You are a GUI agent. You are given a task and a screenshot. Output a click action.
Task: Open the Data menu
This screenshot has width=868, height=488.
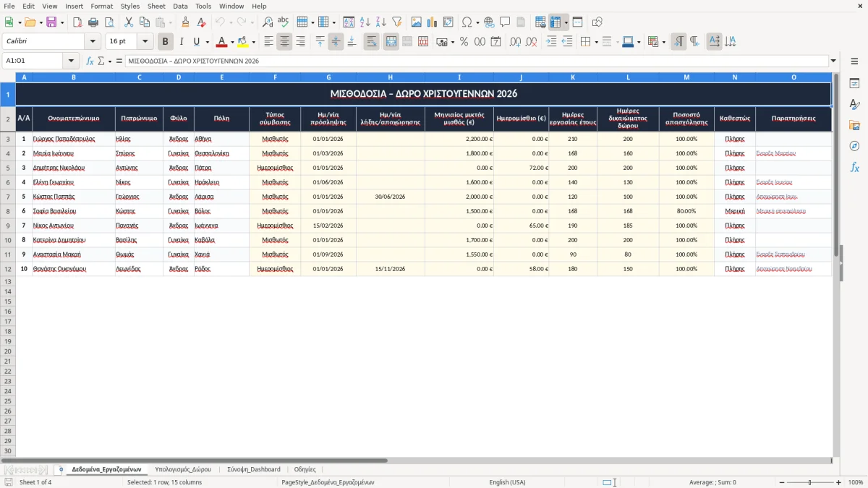[x=180, y=6]
